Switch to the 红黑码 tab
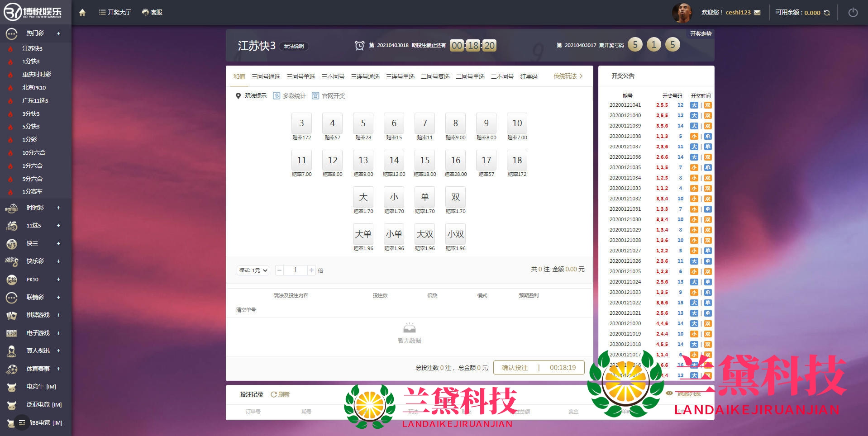 coord(529,77)
